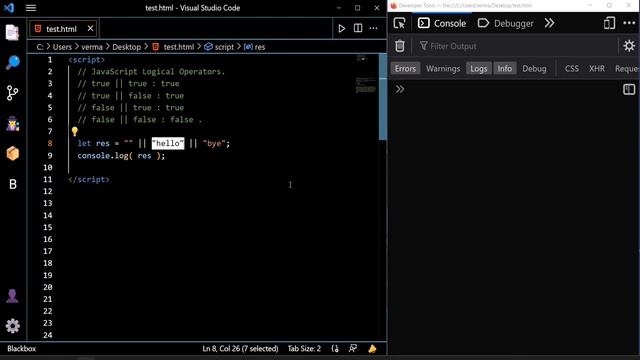Toggle the XHR filter
This screenshot has height=360, width=640.
(x=597, y=69)
